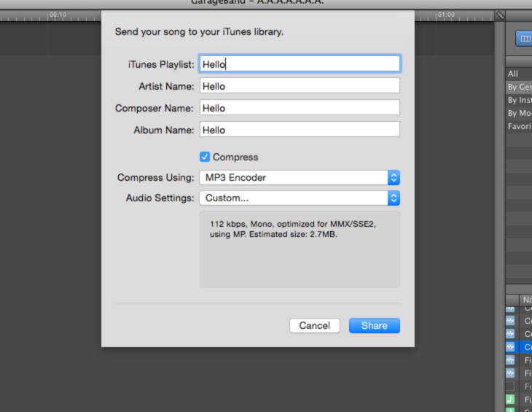
Task: Select the Favorites loop category
Action: coord(520,126)
